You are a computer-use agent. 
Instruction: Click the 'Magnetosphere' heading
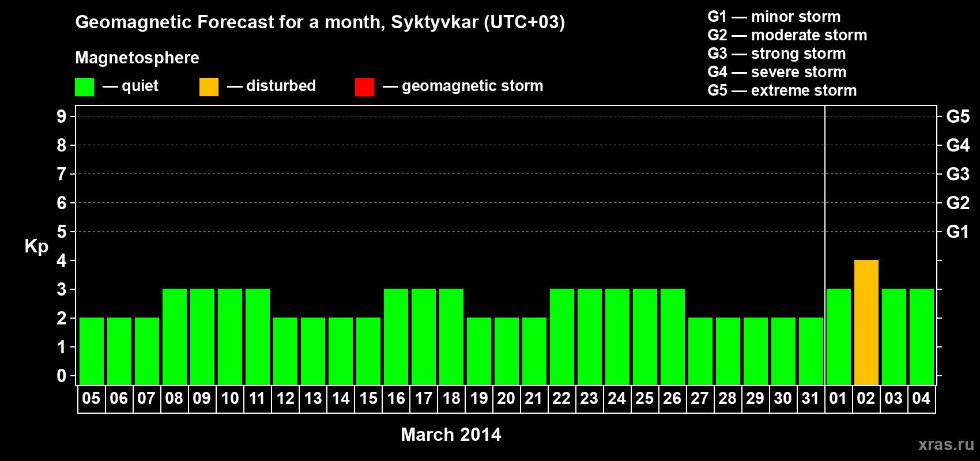click(137, 58)
